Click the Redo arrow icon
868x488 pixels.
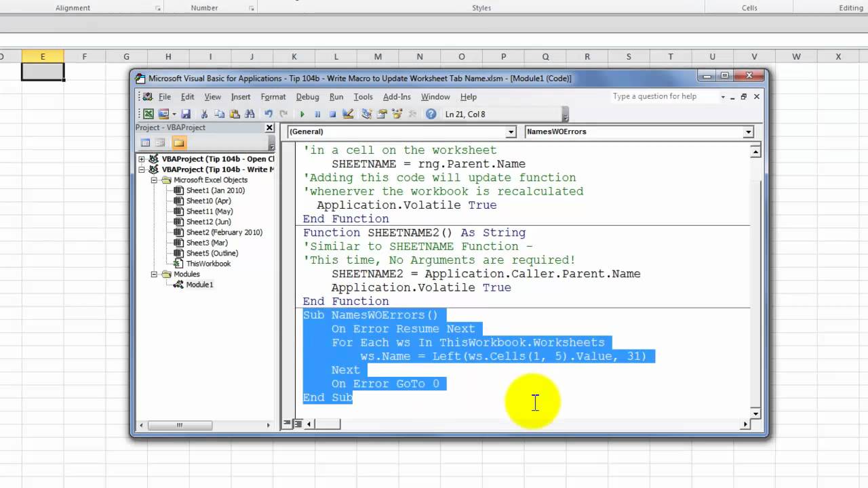pyautogui.click(x=283, y=114)
